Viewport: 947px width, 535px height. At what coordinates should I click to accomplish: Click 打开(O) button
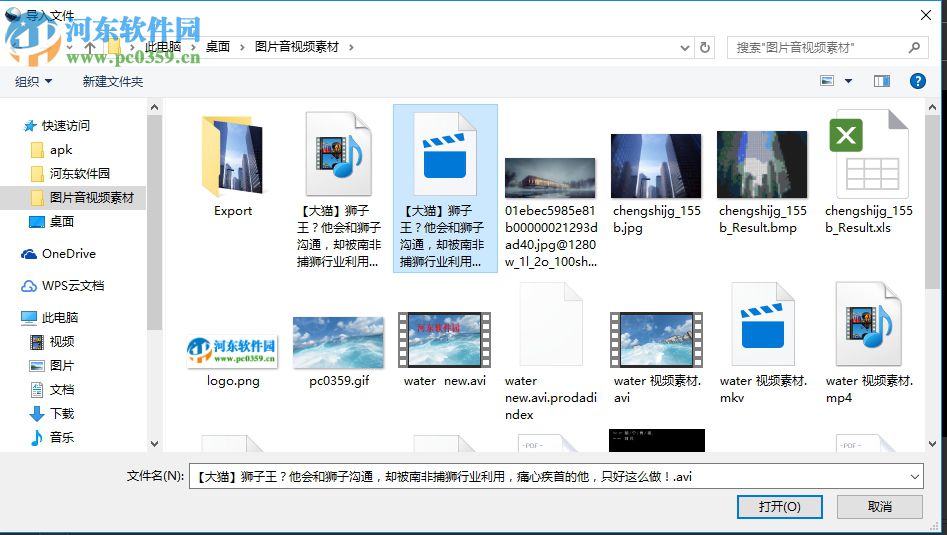(780, 507)
